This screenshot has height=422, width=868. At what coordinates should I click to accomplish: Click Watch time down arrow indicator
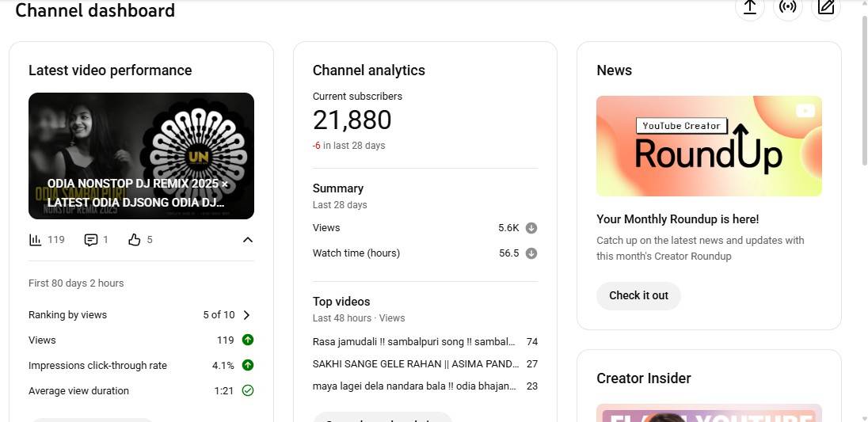[531, 253]
